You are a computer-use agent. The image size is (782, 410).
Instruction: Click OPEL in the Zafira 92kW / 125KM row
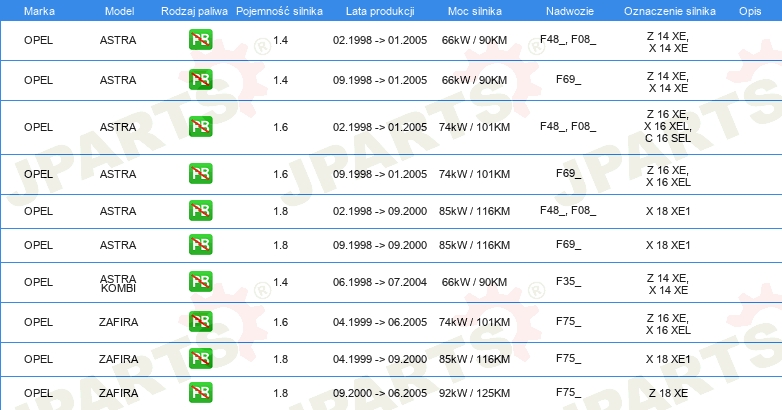click(x=38, y=393)
